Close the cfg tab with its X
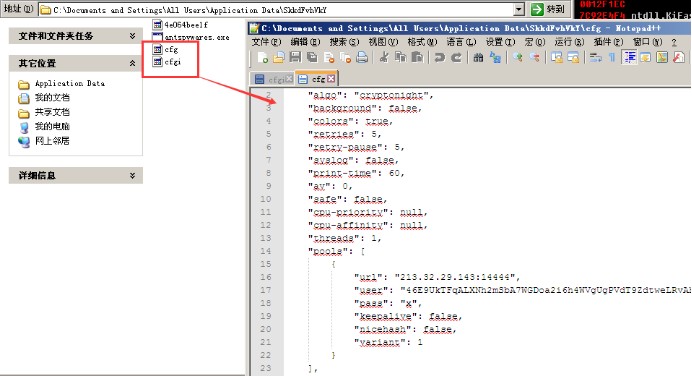This screenshot has height=376, width=692. tap(331, 79)
